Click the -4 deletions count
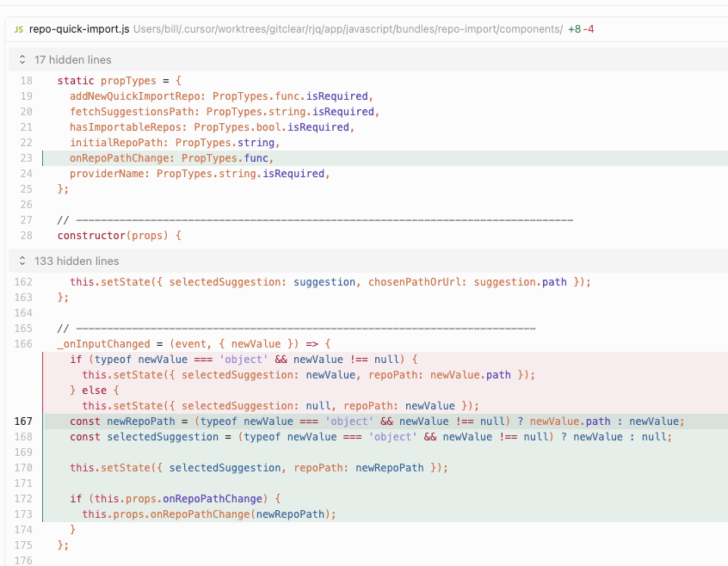The height and width of the screenshot is (566, 728). tap(589, 29)
